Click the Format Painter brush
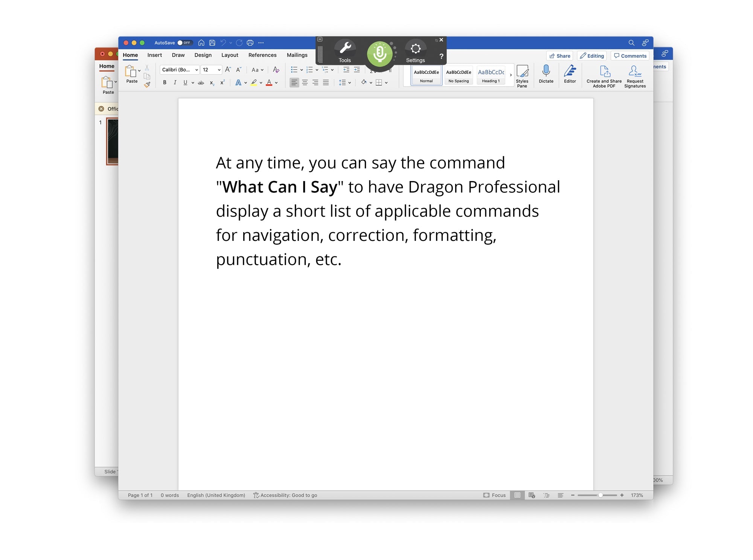The width and height of the screenshot is (753, 560). [x=147, y=85]
